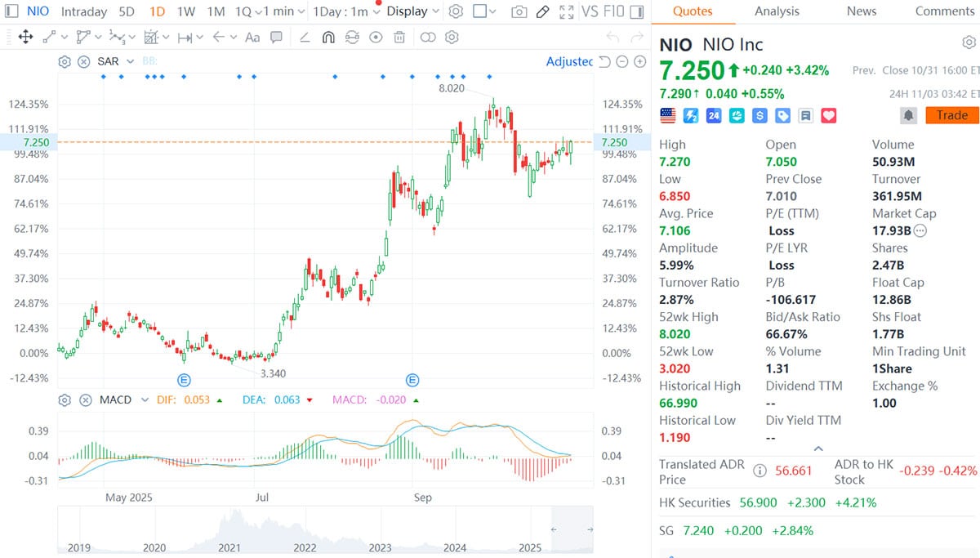Click the Trade button
The width and height of the screenshot is (980, 558).
coord(951,115)
